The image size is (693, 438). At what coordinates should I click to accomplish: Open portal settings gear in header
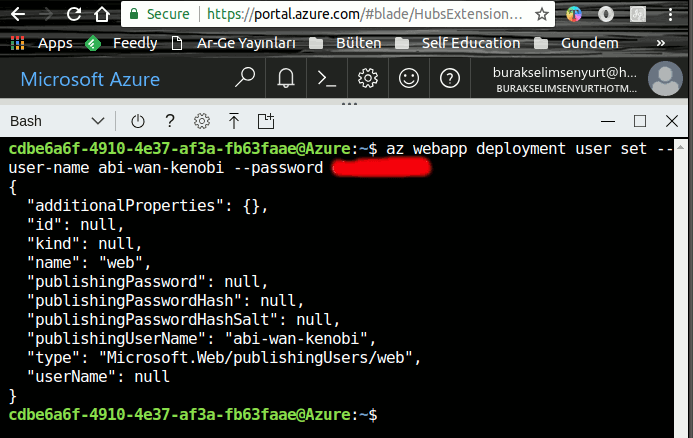coord(368,79)
